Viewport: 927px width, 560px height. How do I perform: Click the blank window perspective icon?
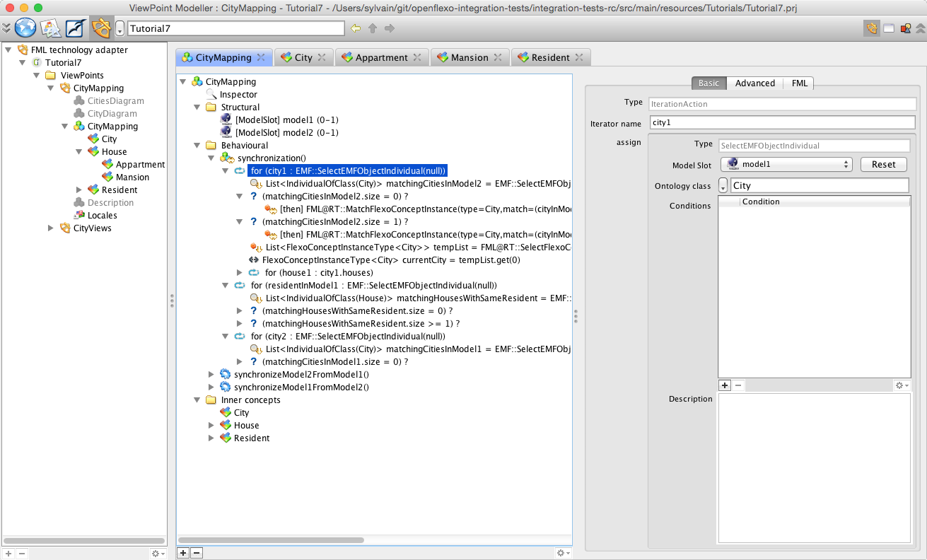(x=889, y=28)
